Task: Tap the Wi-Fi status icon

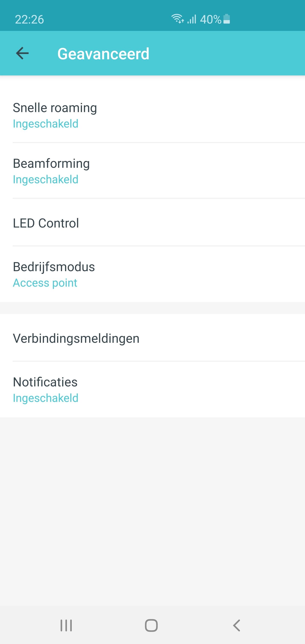Action: [177, 19]
